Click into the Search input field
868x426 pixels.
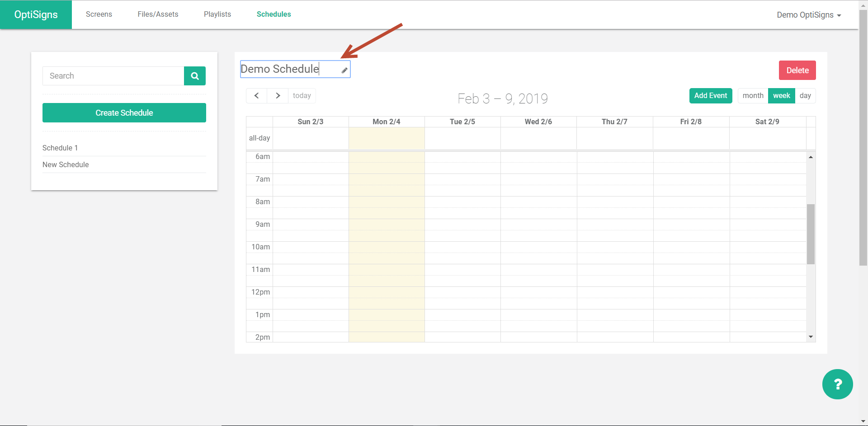pyautogui.click(x=113, y=76)
